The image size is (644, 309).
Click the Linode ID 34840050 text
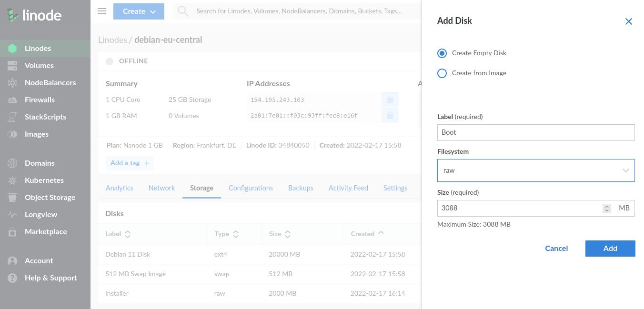tap(278, 146)
